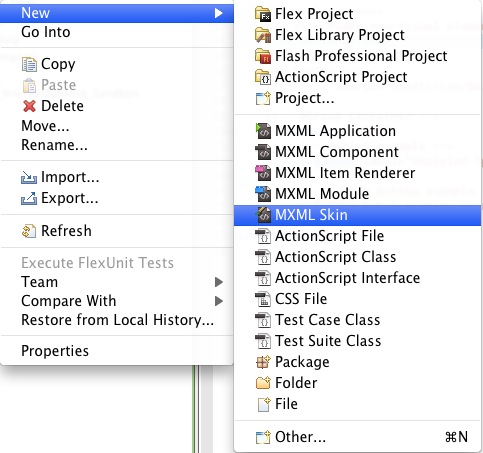This screenshot has width=483, height=453.
Task: Click the Package icon
Action: point(263,362)
